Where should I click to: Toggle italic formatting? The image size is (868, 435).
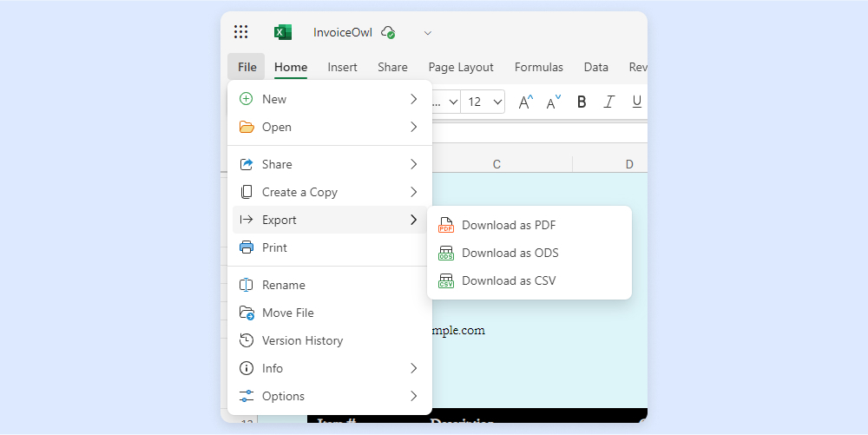pos(608,102)
